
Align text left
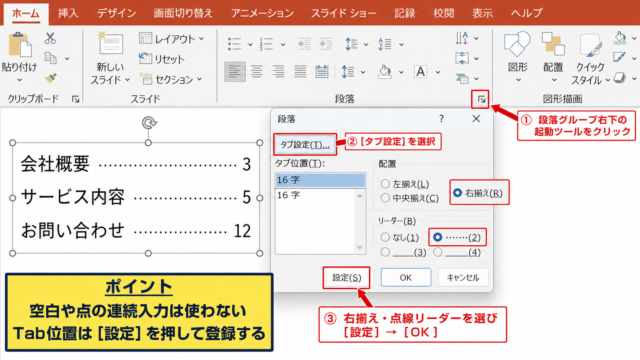235,72
